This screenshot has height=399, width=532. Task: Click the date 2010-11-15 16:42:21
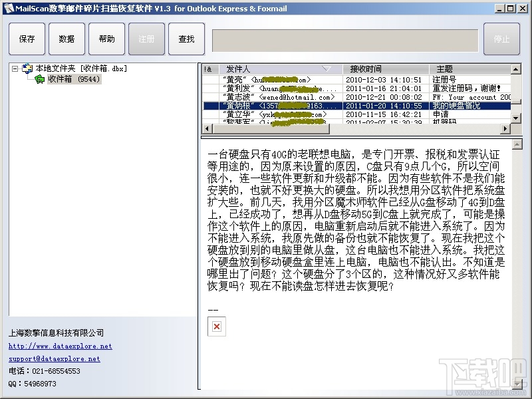pos(384,114)
